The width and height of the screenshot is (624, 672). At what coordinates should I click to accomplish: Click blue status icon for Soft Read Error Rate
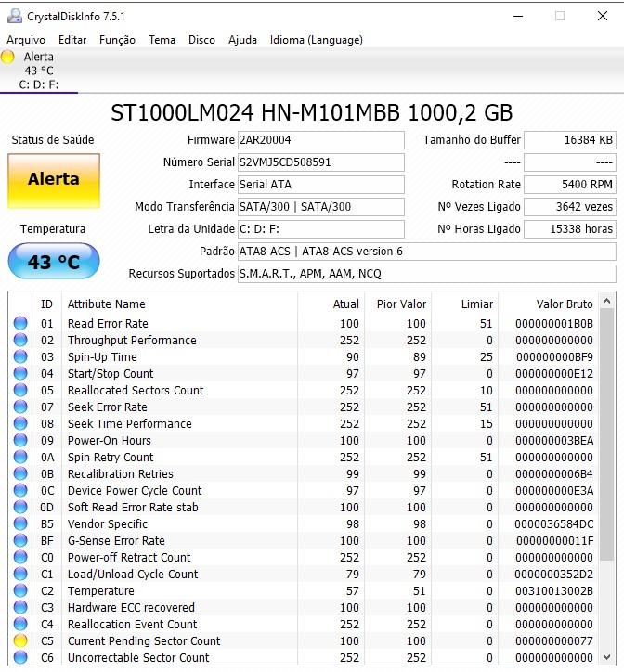tap(20, 508)
